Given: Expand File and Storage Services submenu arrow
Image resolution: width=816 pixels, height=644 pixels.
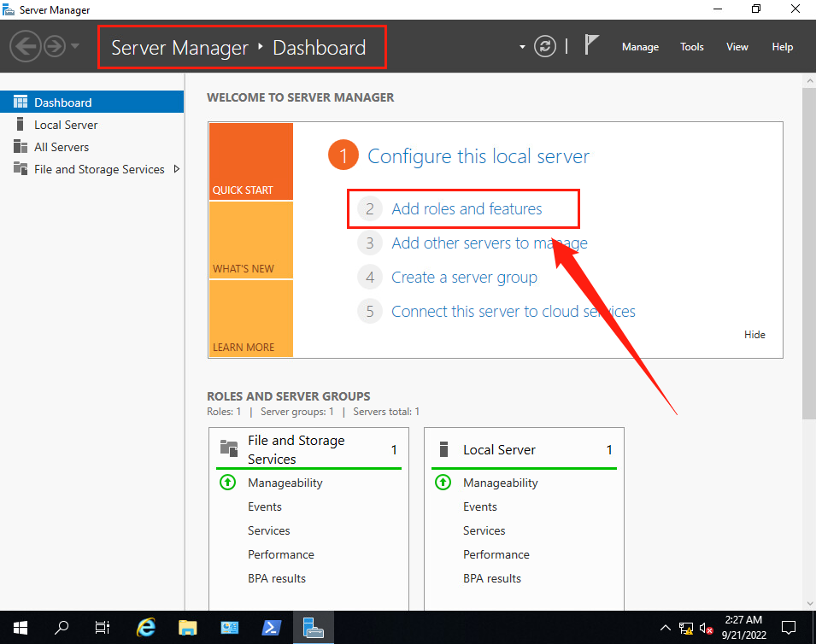Looking at the screenshot, I should pos(177,169).
